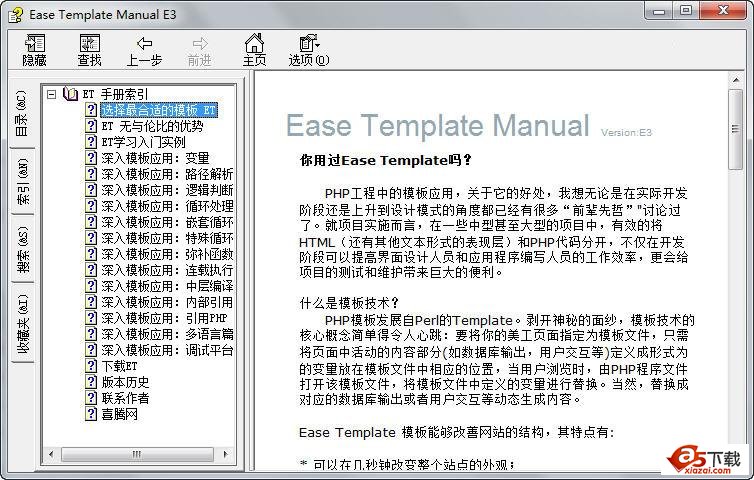Minimize the Ease Template Manual window
Viewport: 754px width, 480px height.
point(659,11)
